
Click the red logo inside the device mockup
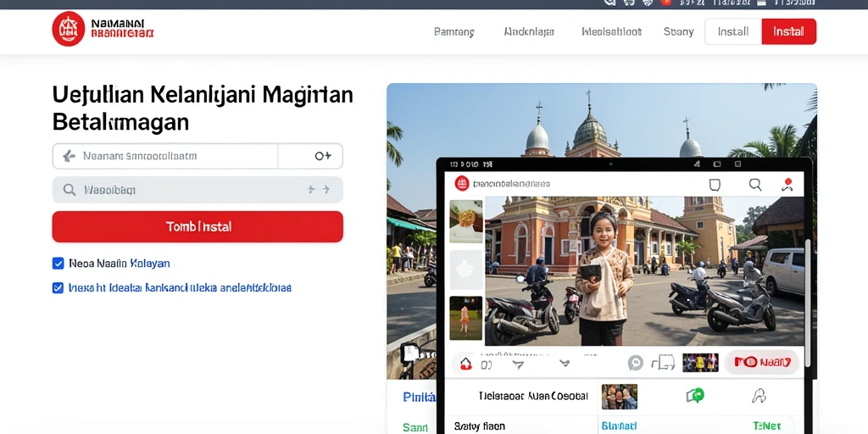[x=462, y=183]
